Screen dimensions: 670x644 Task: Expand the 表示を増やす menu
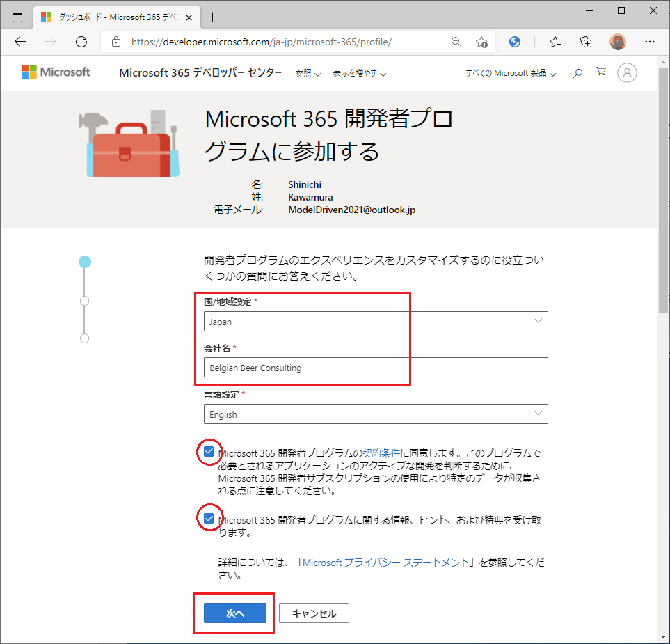pos(360,73)
